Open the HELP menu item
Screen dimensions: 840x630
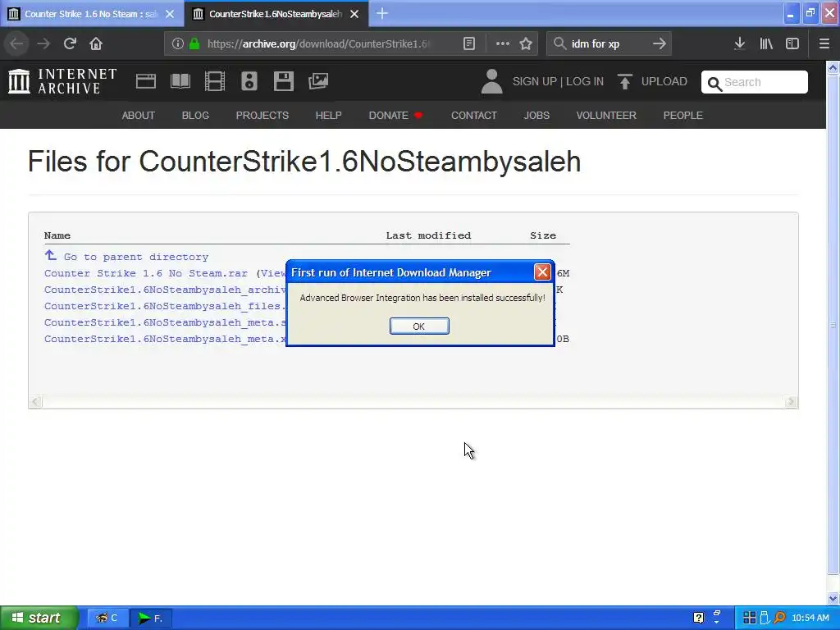coord(328,115)
